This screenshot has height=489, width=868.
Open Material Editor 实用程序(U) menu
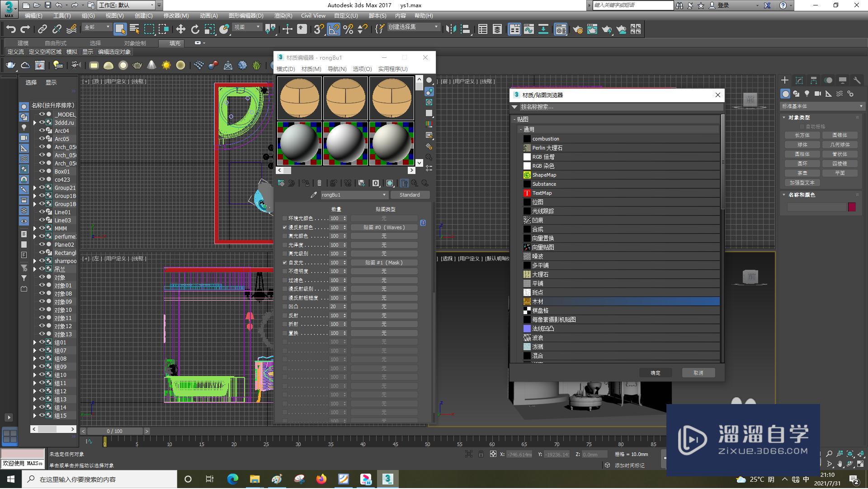(x=393, y=69)
